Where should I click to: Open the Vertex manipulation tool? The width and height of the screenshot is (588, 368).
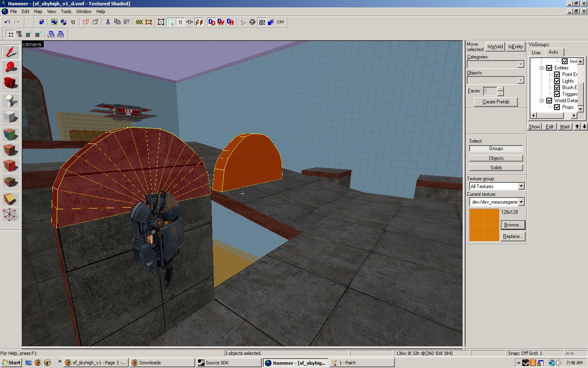11,214
